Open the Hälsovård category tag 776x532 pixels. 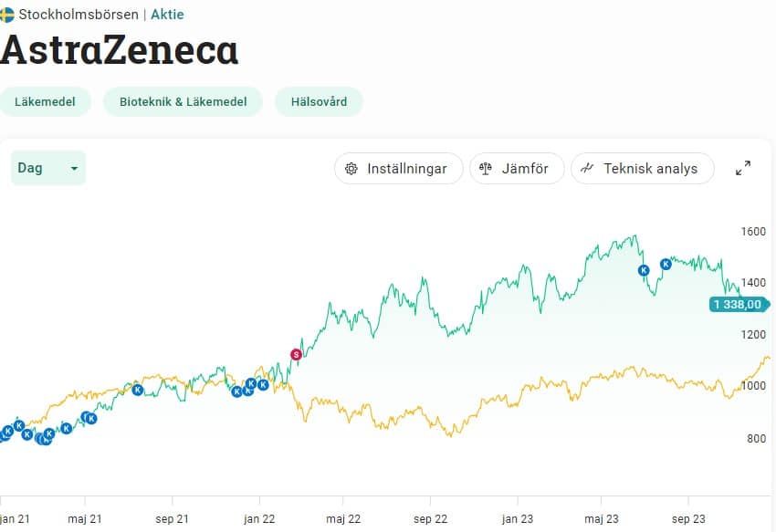tap(319, 101)
